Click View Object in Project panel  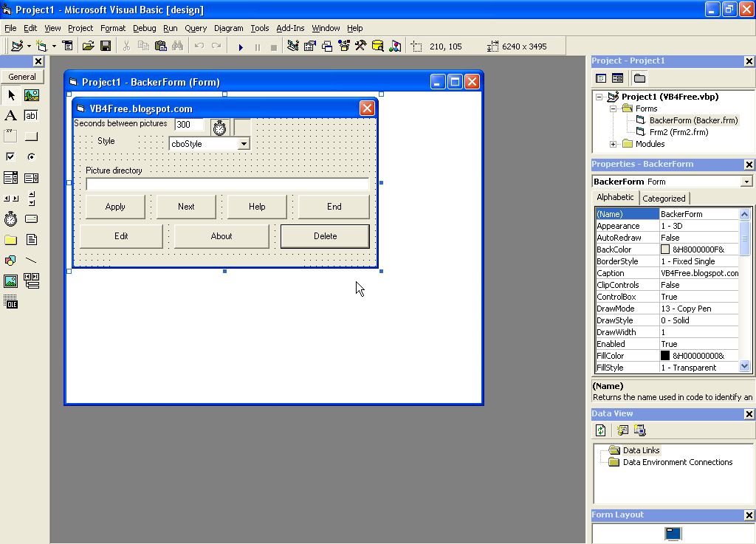click(x=618, y=78)
